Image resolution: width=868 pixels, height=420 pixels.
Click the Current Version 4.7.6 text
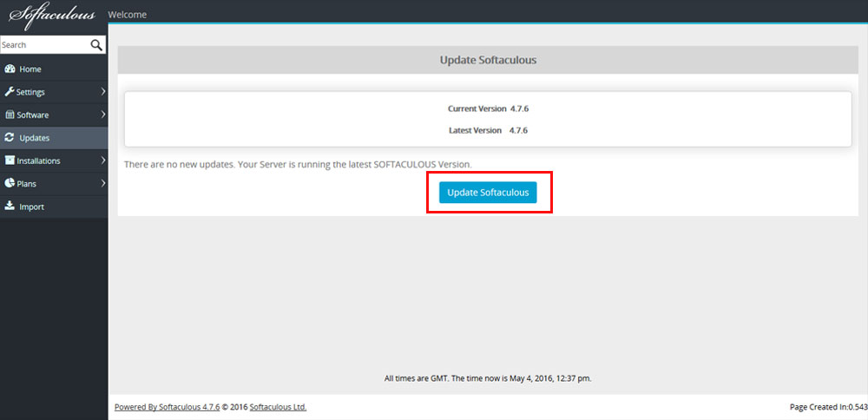(488, 109)
